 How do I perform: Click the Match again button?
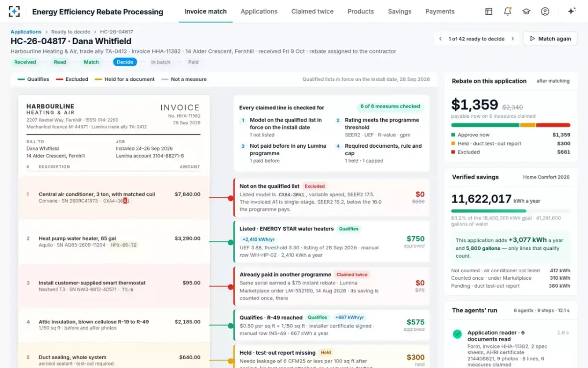coord(550,39)
